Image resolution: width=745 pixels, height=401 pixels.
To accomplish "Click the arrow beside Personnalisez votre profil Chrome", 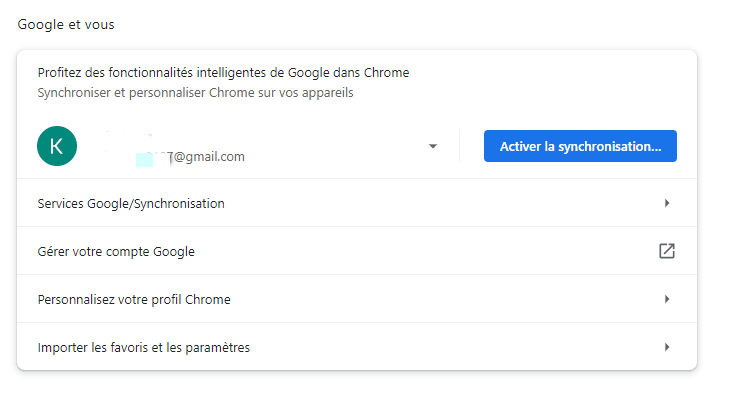I will tap(667, 299).
